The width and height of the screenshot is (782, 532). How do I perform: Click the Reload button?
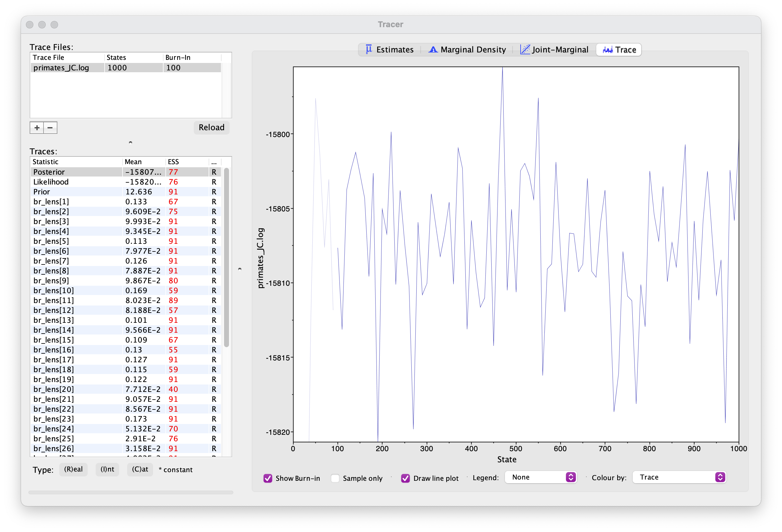pyautogui.click(x=211, y=127)
